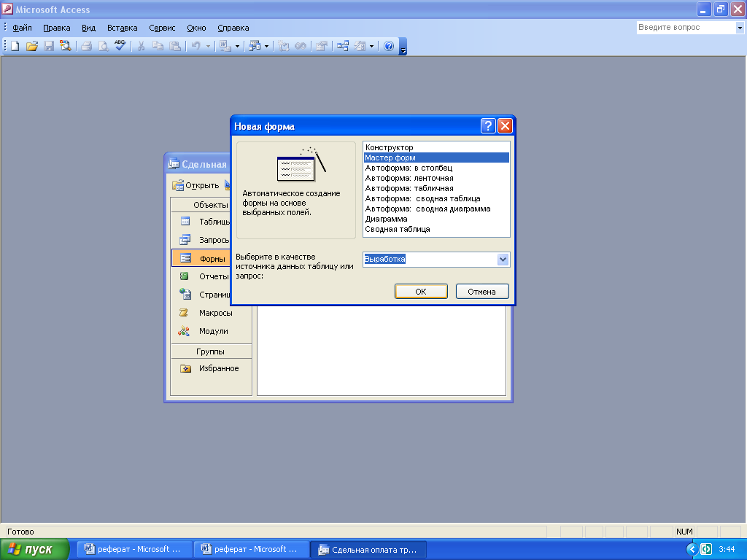Open the Файл menu
The width and height of the screenshot is (747, 560).
[22, 28]
